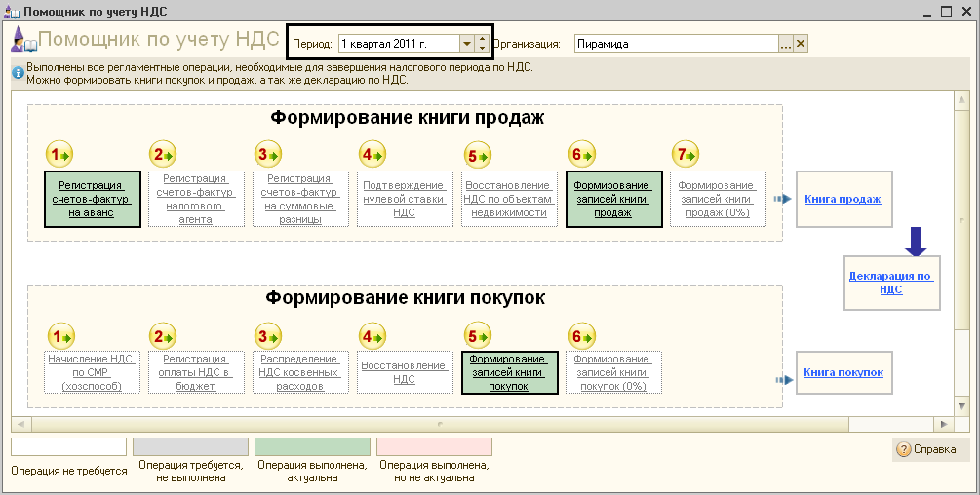The width and height of the screenshot is (980, 495).
Task: Click step 4 icon in Формирование книги продаж
Action: point(372,154)
